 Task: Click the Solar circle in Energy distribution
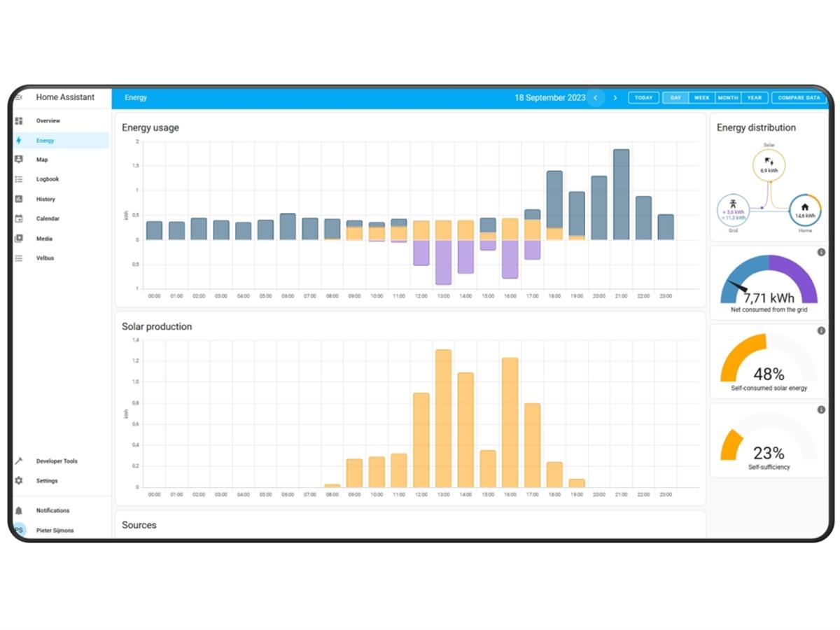(x=769, y=165)
